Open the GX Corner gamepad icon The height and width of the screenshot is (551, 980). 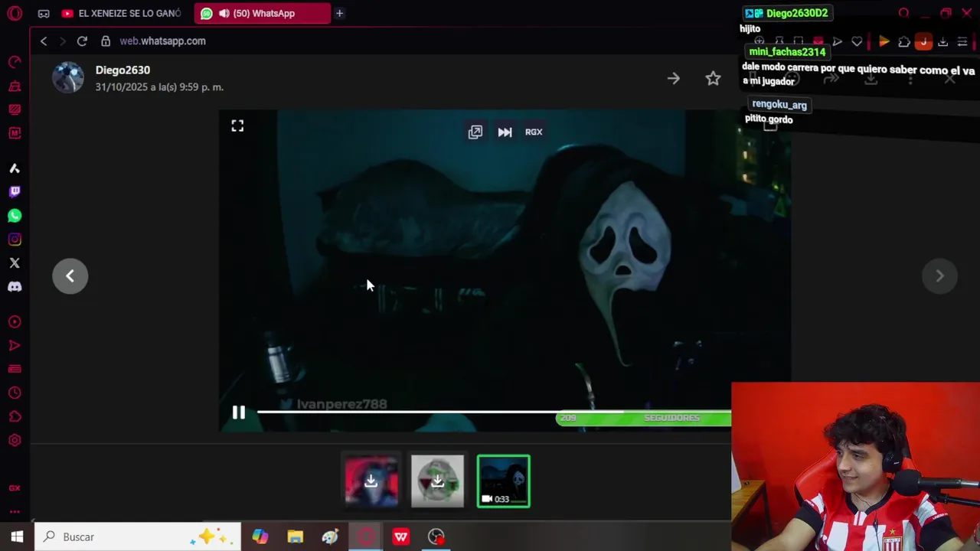click(44, 13)
